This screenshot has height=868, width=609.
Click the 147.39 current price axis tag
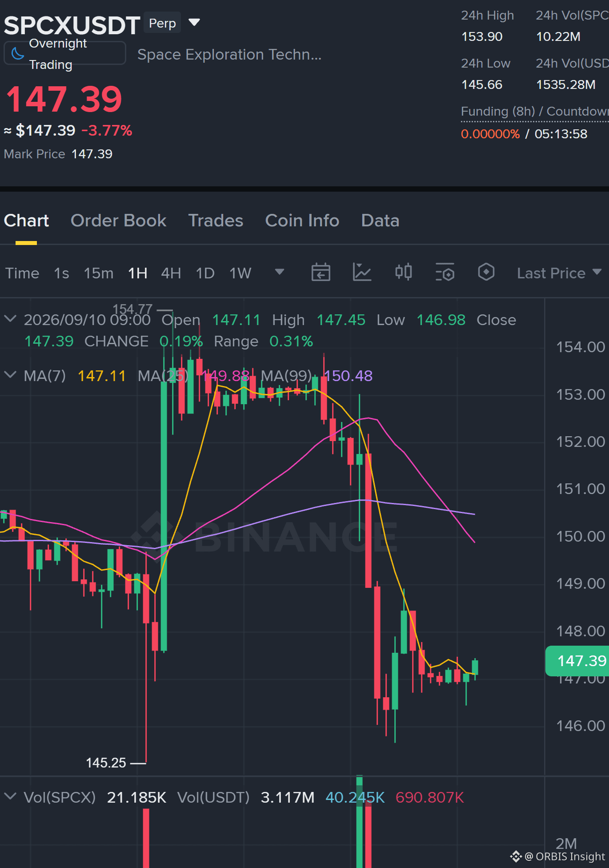coord(577,661)
